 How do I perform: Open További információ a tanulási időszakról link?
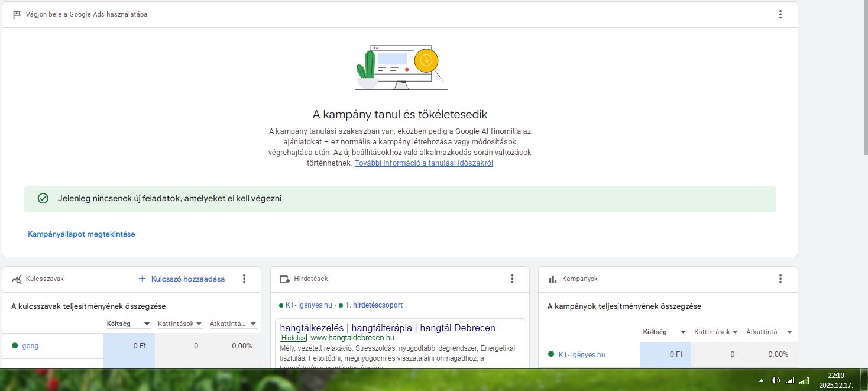coord(423,163)
